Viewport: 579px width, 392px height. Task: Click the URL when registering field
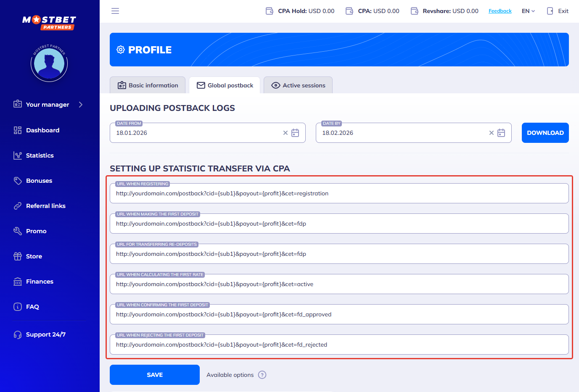click(339, 194)
